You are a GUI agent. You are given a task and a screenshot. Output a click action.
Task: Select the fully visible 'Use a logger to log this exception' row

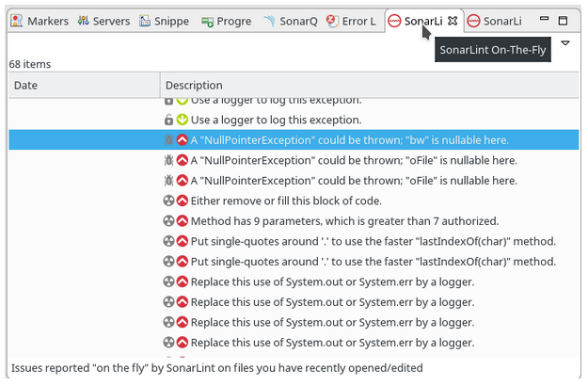pos(294,121)
